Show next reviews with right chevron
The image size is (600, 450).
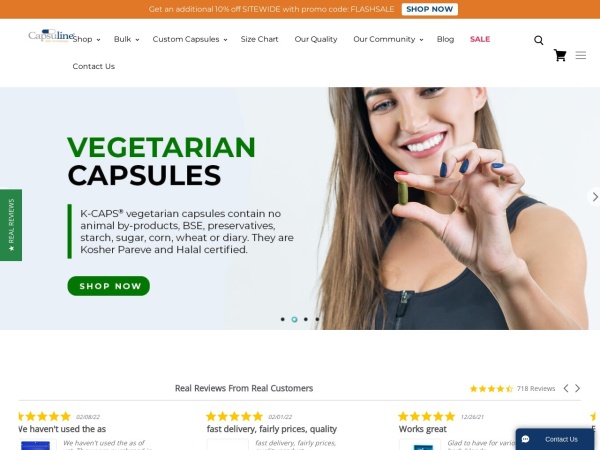[577, 388]
